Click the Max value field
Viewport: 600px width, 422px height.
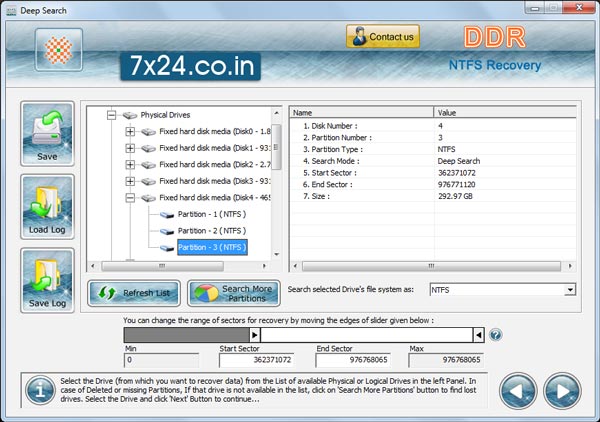446,360
